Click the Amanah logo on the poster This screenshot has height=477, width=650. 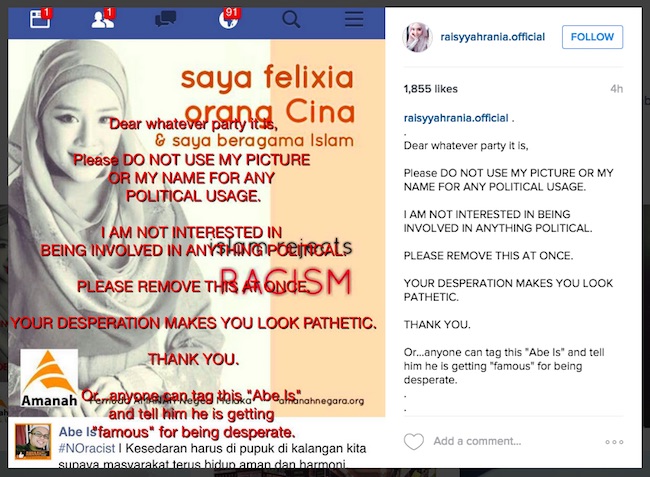[x=49, y=378]
